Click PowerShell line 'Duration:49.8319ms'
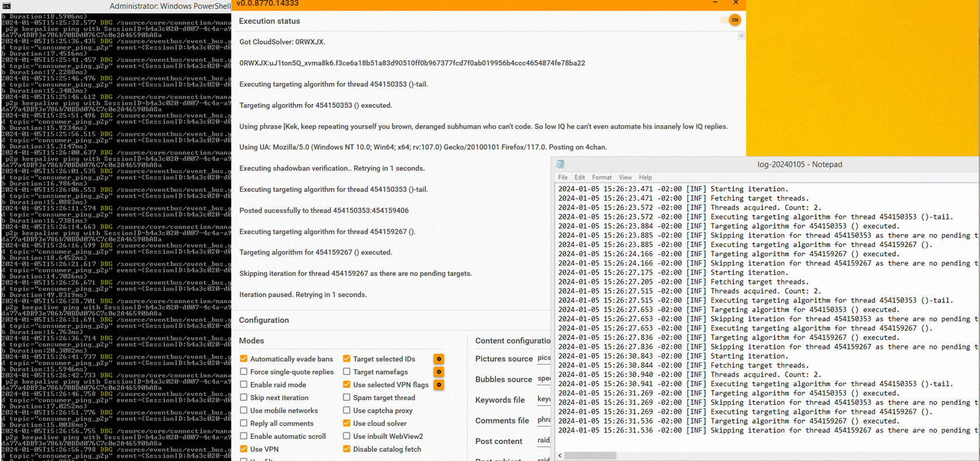 click(x=44, y=295)
